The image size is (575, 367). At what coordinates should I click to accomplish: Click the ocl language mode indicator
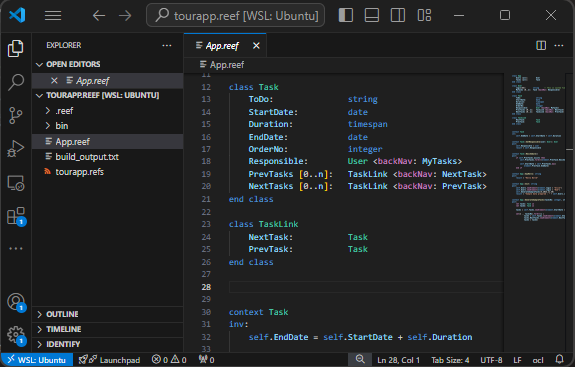pyautogui.click(x=538, y=360)
